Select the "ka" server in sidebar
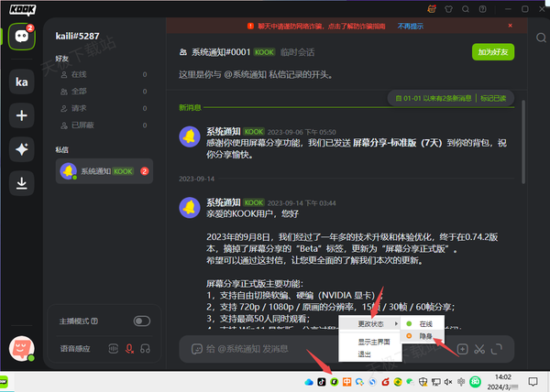The image size is (550, 392). tap(22, 82)
